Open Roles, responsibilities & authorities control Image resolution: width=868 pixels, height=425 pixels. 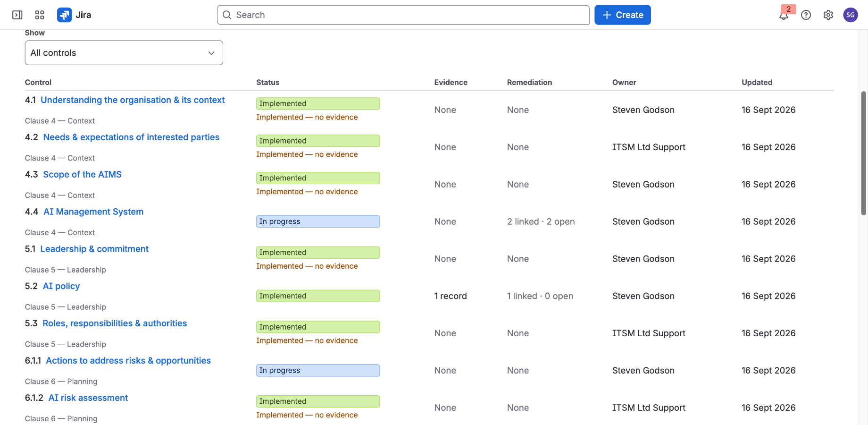coord(115,323)
